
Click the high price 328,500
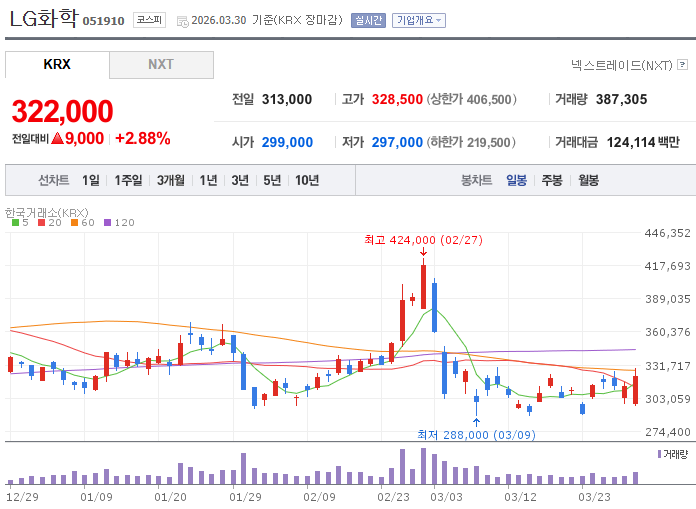coord(397,99)
